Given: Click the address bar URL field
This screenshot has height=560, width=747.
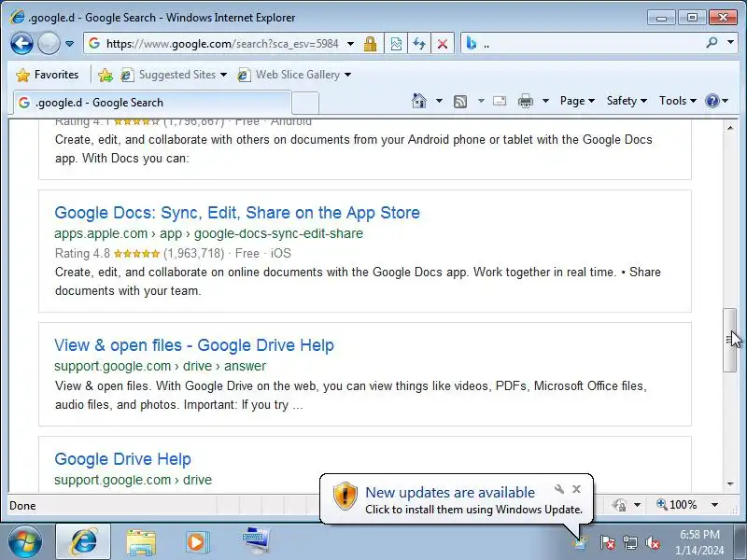Looking at the screenshot, I should point(221,44).
